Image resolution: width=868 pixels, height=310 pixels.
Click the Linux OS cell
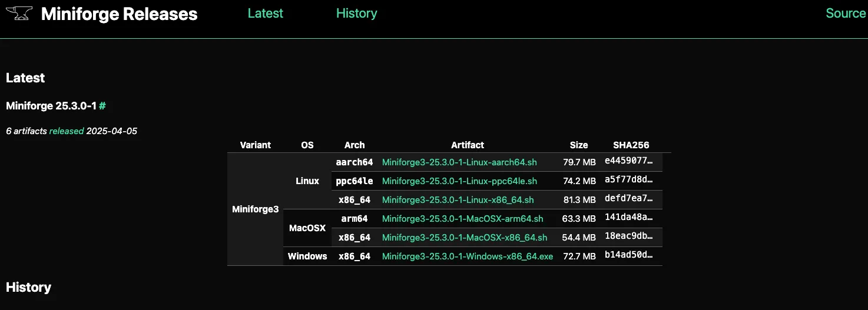coord(307,181)
